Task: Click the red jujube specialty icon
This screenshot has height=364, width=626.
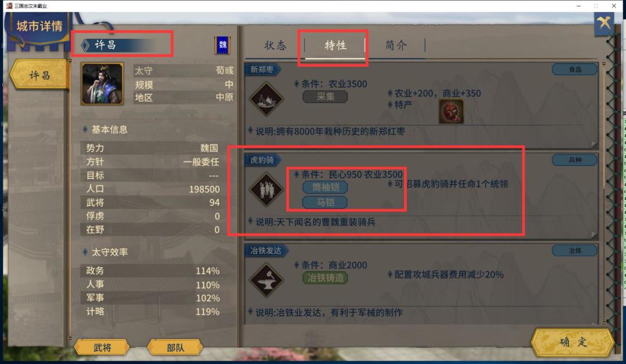Action: point(451,111)
